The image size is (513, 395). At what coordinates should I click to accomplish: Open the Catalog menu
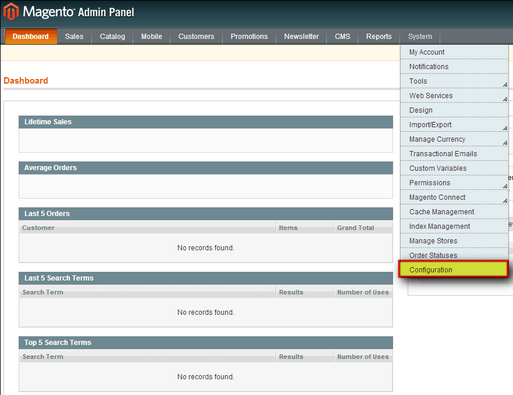[x=112, y=36]
